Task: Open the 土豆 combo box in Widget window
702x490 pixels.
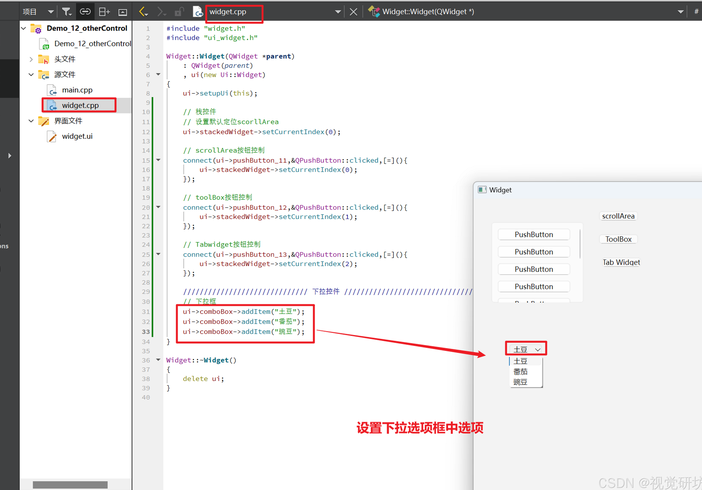Action: point(526,349)
